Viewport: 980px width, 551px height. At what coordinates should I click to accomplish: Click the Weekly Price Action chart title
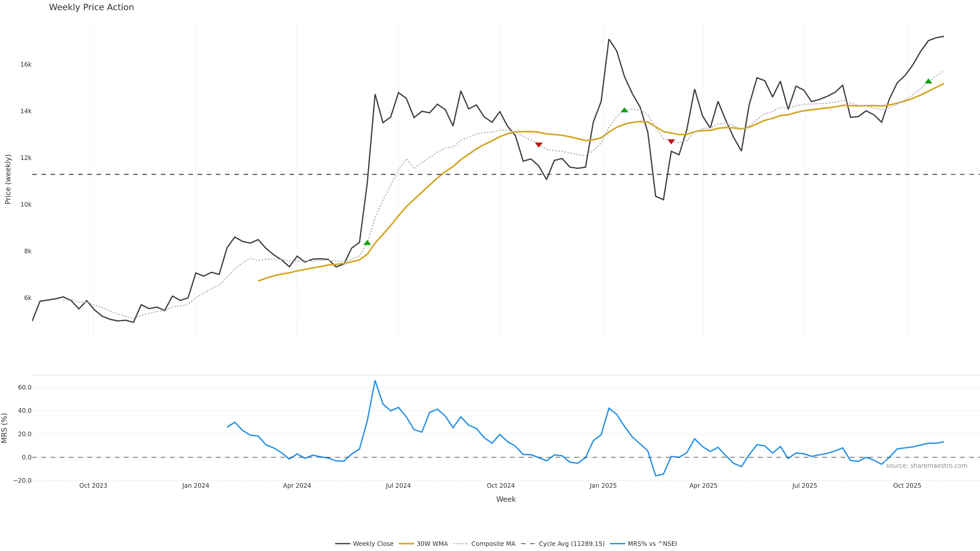pyautogui.click(x=91, y=7)
